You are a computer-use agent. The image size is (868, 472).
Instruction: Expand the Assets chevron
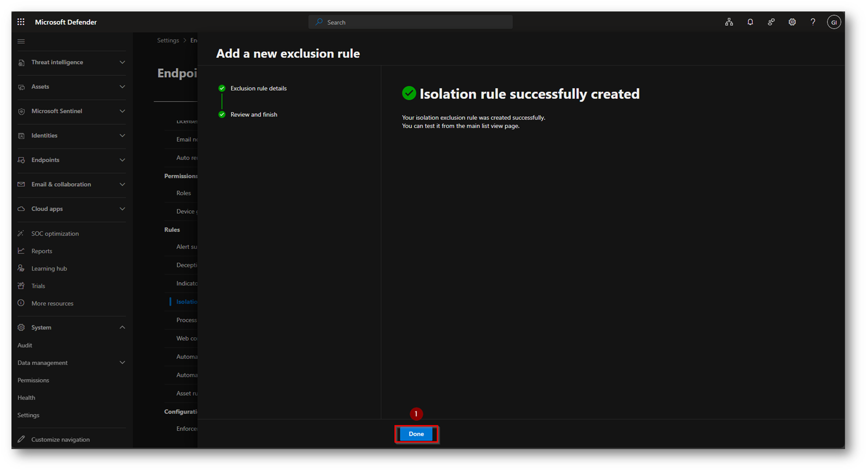click(x=122, y=87)
